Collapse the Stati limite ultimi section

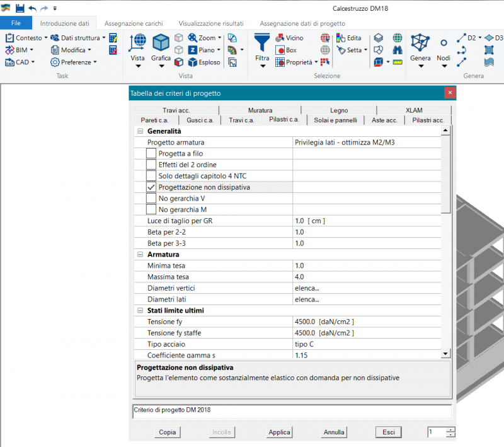click(x=140, y=310)
